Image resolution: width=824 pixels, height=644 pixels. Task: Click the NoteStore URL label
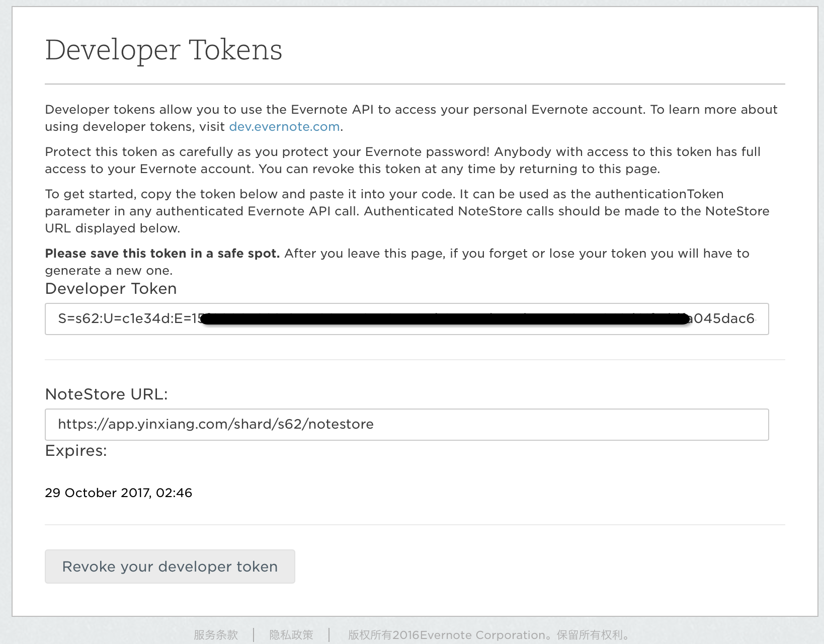pos(106,394)
